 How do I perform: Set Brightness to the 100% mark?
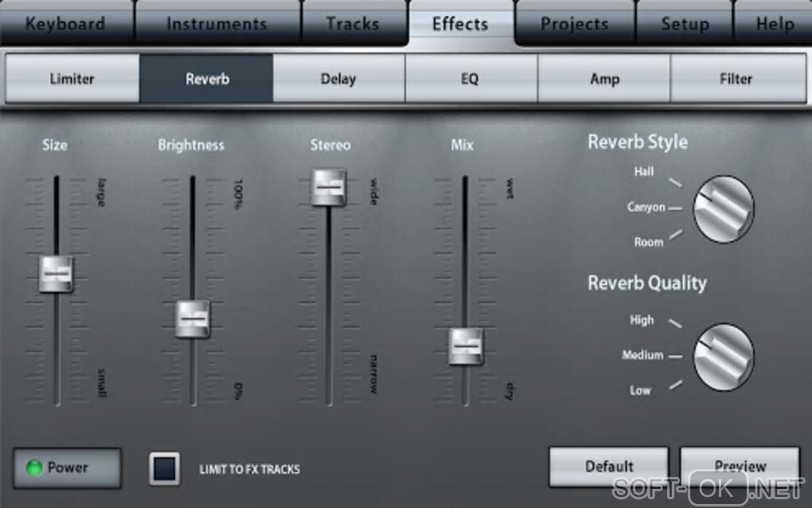[x=238, y=194]
